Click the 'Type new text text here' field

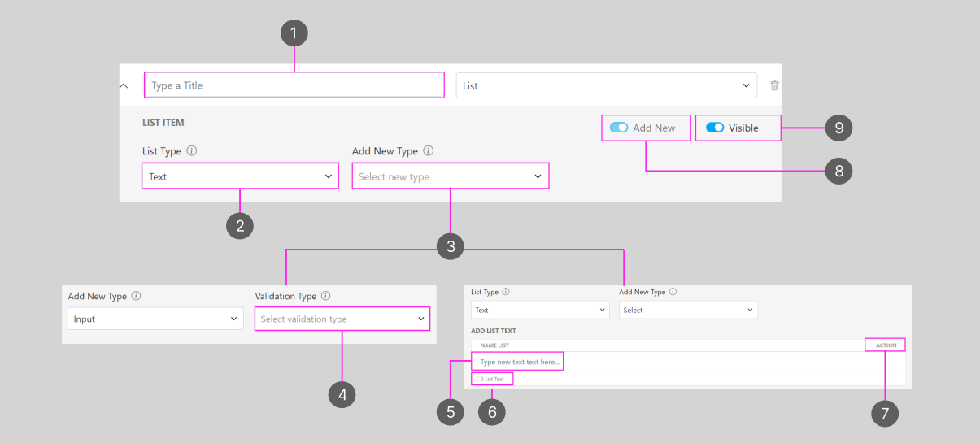click(518, 362)
